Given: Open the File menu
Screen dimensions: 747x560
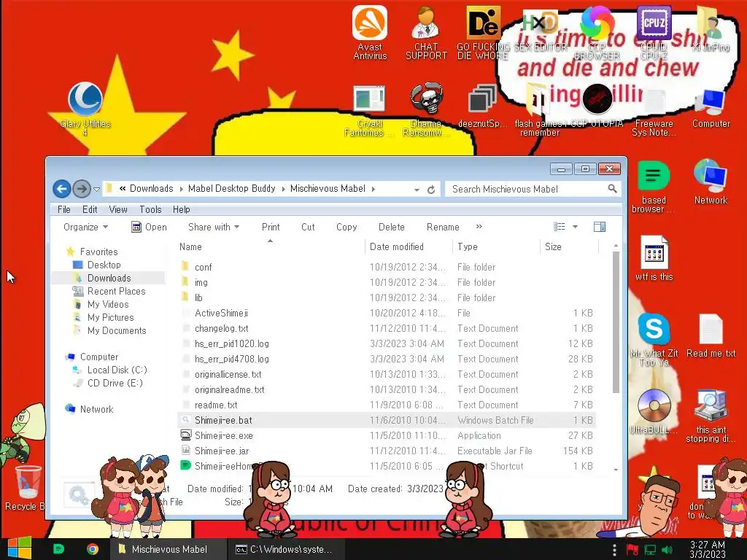Looking at the screenshot, I should tap(64, 209).
